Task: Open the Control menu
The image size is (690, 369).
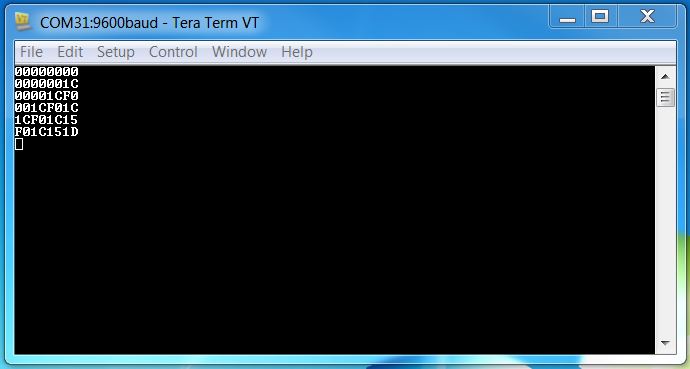Action: pyautogui.click(x=173, y=52)
